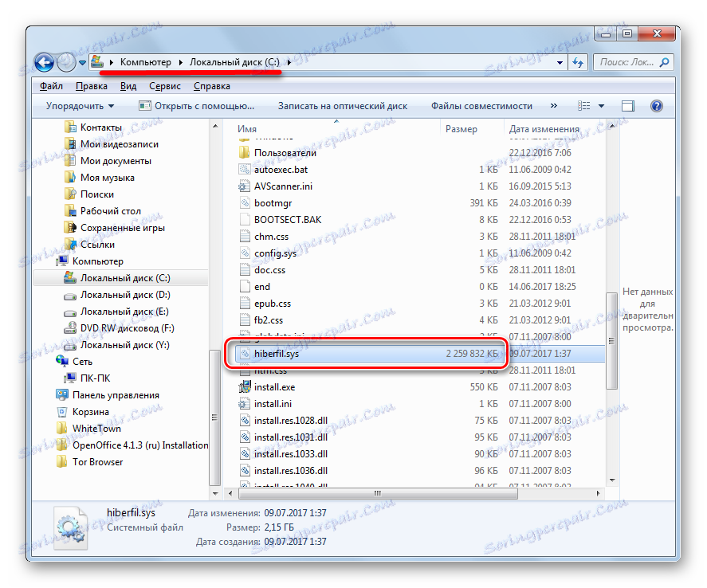Open the Сервис menu
Screen dimensions: 707x588
click(164, 86)
